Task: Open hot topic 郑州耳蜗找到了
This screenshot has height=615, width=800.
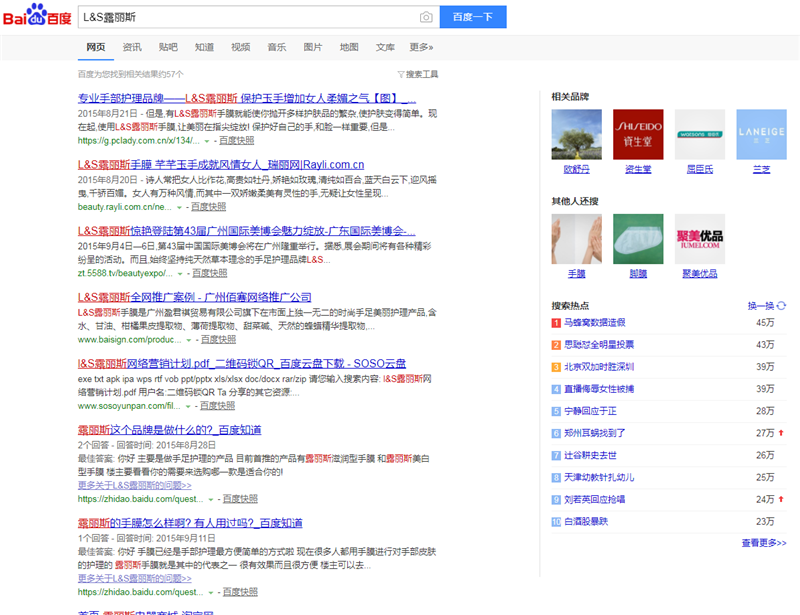Action: click(595, 433)
